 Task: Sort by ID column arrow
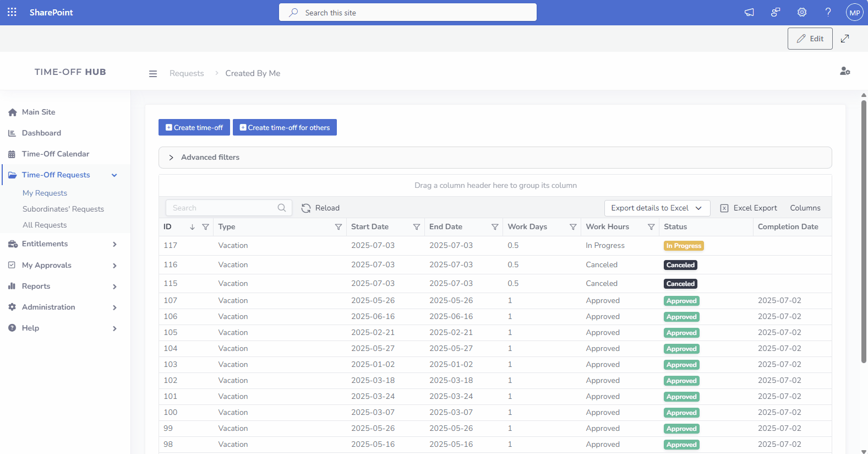tap(192, 227)
